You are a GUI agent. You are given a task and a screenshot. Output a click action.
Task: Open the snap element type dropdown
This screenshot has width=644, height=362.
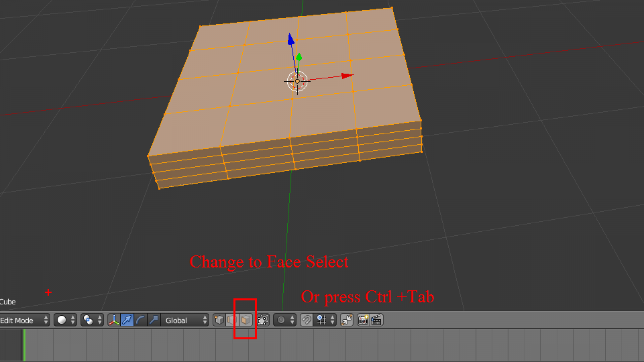[325, 320]
